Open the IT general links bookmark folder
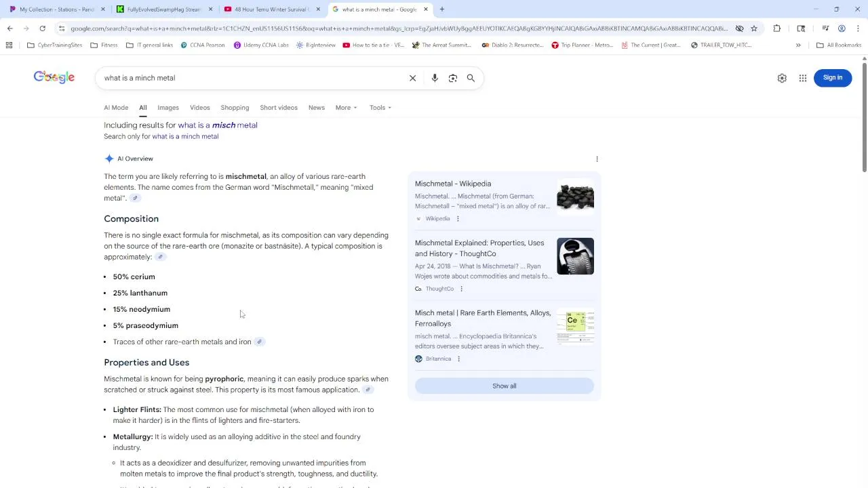This screenshot has height=488, width=868. point(149,45)
